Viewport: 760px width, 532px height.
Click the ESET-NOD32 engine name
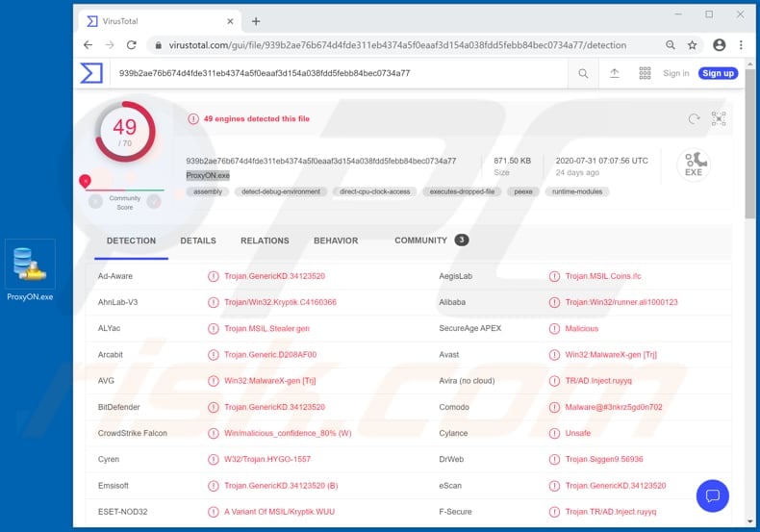click(x=122, y=512)
